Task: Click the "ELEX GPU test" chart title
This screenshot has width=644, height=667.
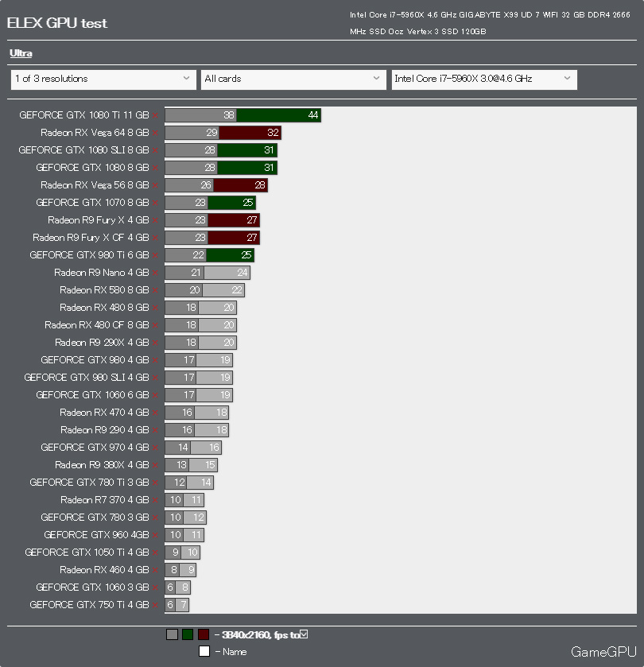Action: pos(57,23)
